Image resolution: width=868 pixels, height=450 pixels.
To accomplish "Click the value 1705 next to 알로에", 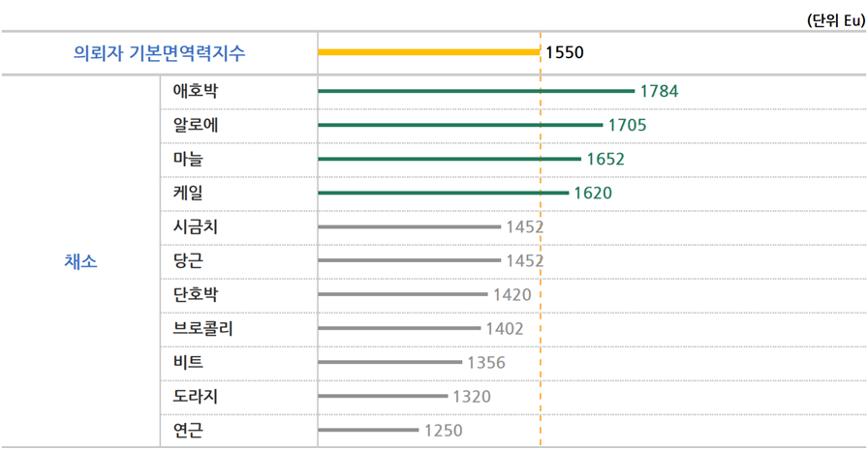I will [x=627, y=126].
